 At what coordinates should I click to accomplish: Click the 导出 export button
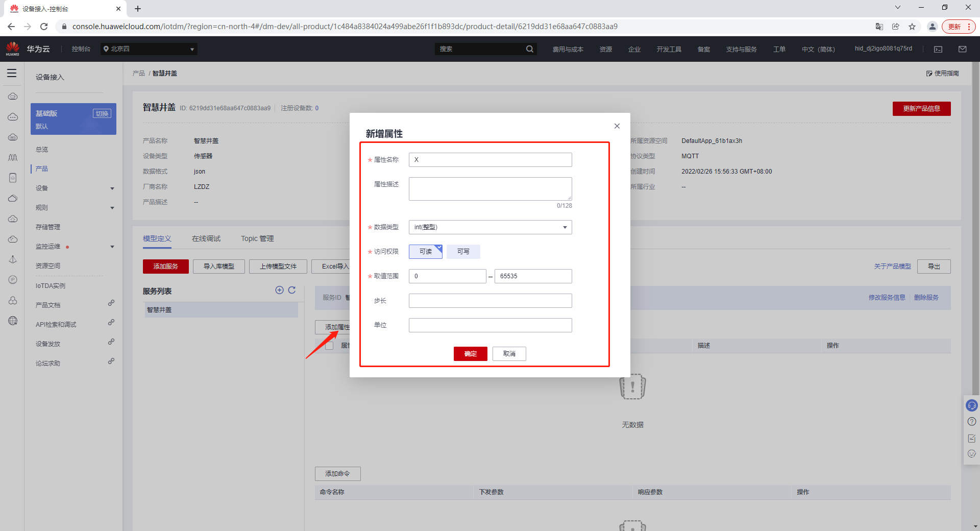[934, 267]
